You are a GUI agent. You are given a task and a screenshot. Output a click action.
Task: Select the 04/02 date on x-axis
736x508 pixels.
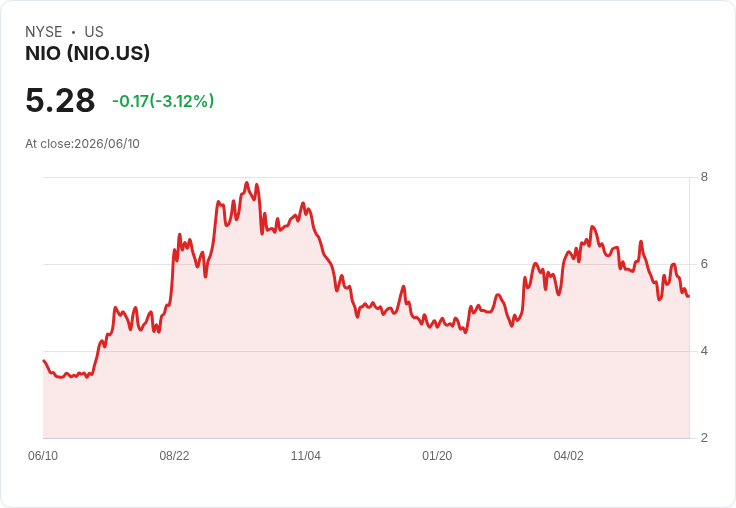click(x=568, y=455)
